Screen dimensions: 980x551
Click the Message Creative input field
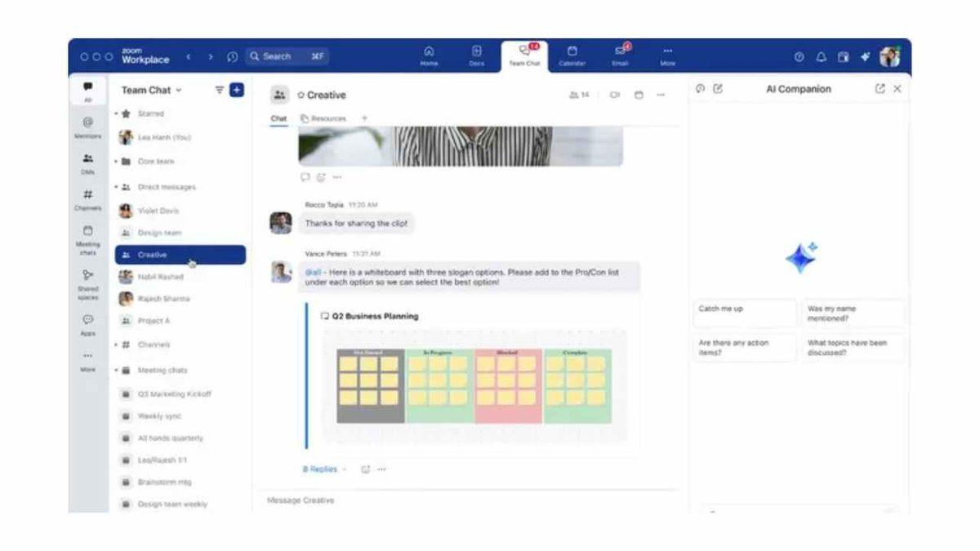pyautogui.click(x=465, y=500)
